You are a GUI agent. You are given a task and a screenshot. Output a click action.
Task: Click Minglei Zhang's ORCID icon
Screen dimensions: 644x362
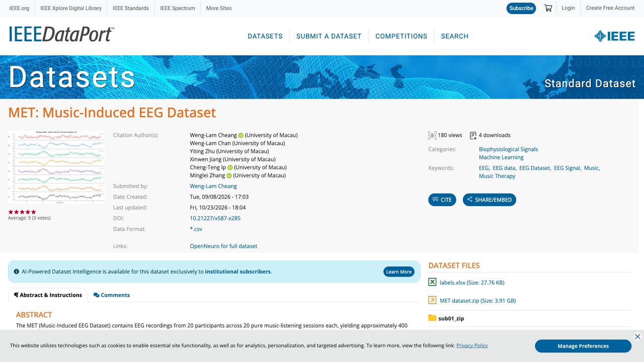click(229, 175)
